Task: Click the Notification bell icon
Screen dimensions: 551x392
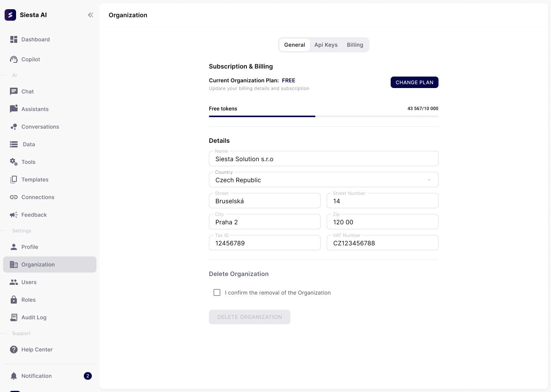Action: [x=14, y=376]
